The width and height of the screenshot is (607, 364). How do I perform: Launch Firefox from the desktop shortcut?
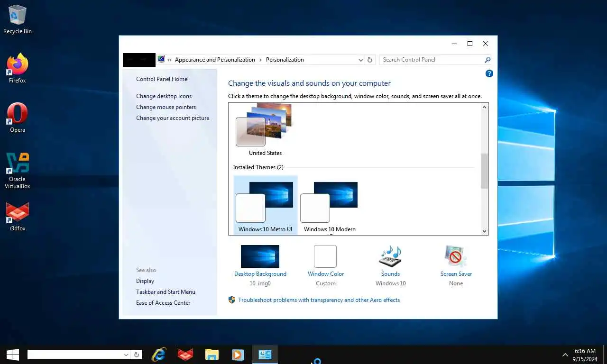pyautogui.click(x=18, y=69)
